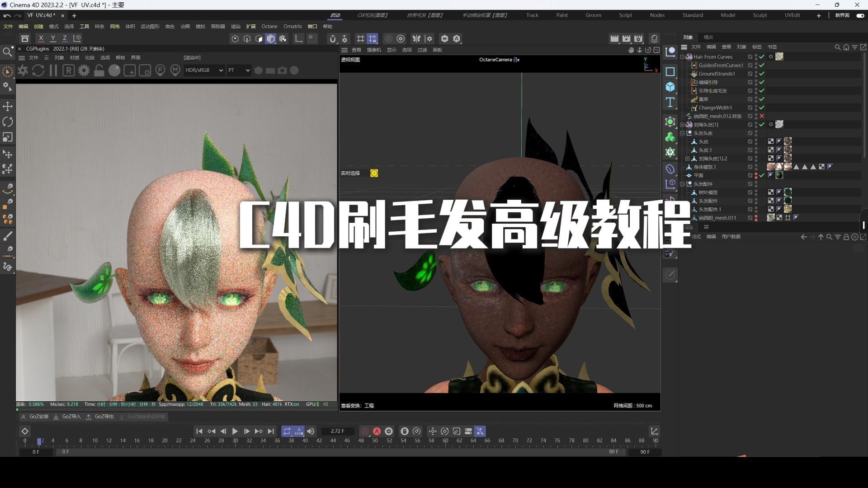
Task: Toggle the Y axis lock
Action: pyautogui.click(x=53, y=38)
